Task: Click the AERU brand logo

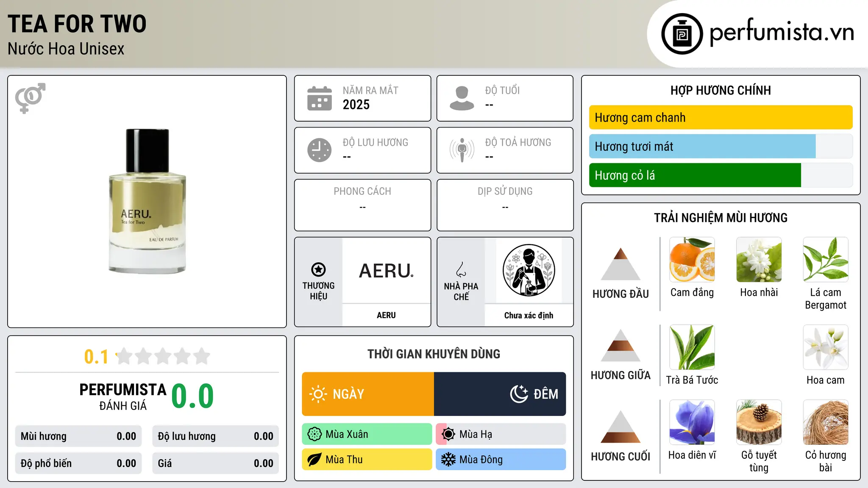Action: tap(386, 271)
